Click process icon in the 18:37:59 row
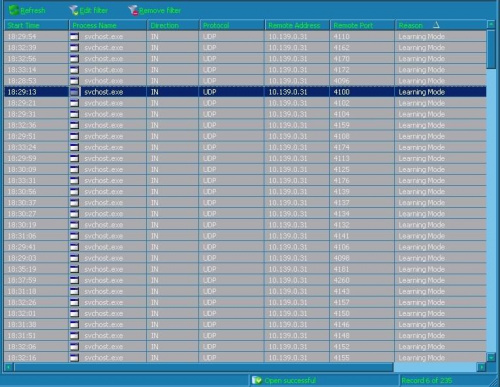Image resolution: width=500 pixels, height=387 pixels. [x=75, y=280]
